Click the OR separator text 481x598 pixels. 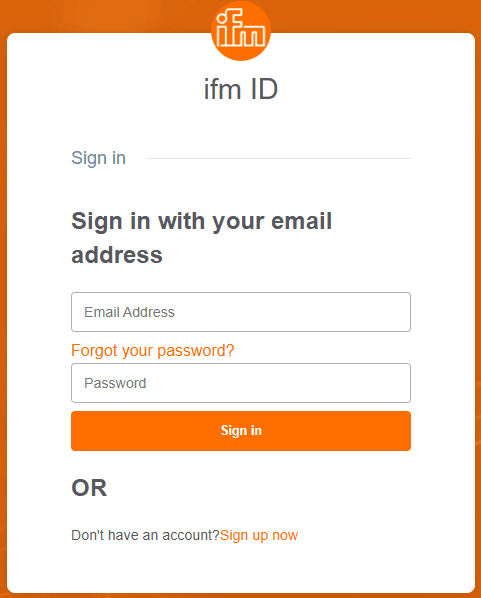(89, 488)
